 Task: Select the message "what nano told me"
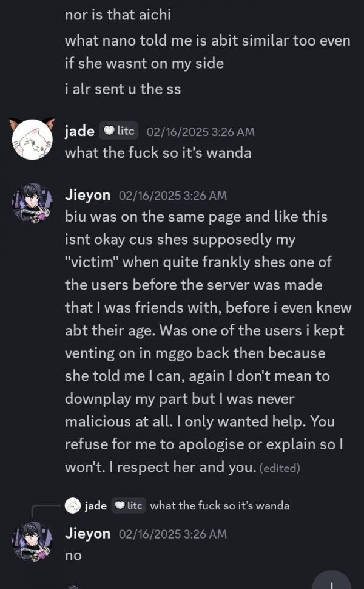tap(207, 52)
